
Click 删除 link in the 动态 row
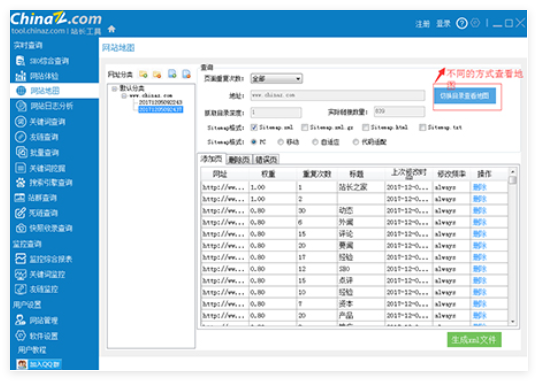coord(479,211)
